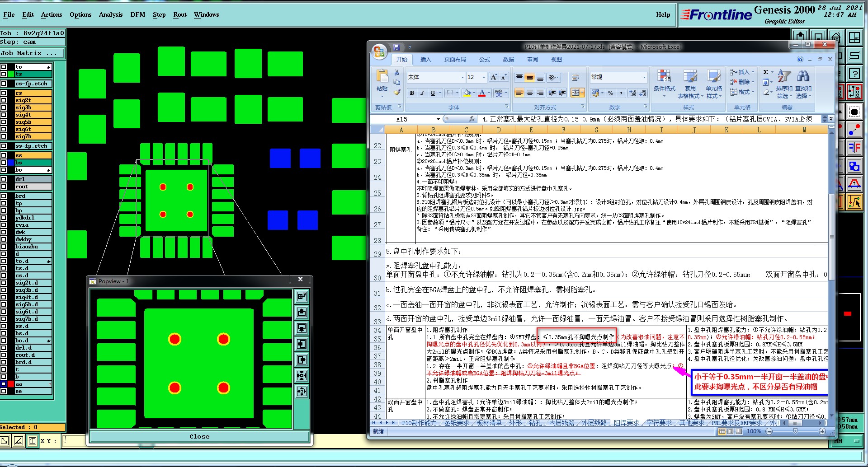This screenshot has width=868, height=467.
Task: Open 排序和筛选 dropdown
Action: point(784,84)
